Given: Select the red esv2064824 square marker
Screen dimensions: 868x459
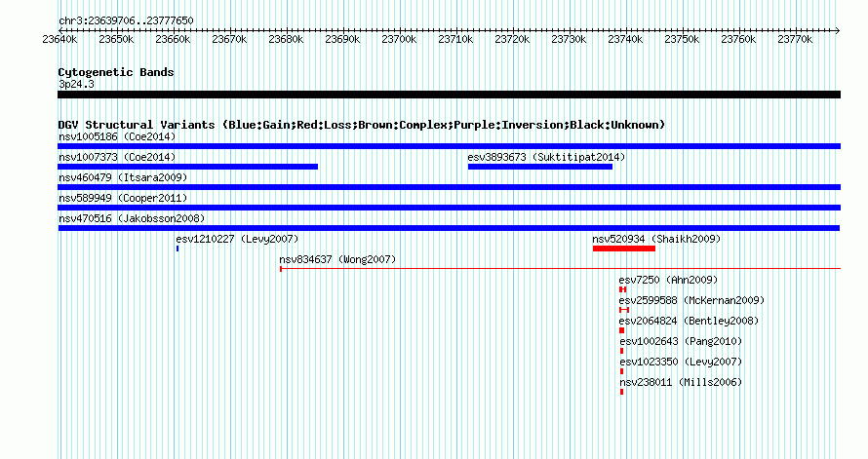Looking at the screenshot, I should pos(621,330).
